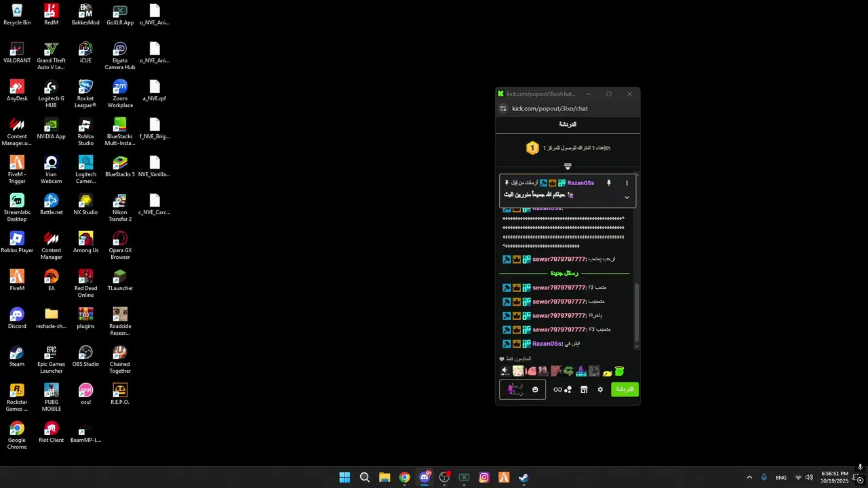Select the Discord desktop shortcut
This screenshot has height=488, width=868.
(17, 318)
